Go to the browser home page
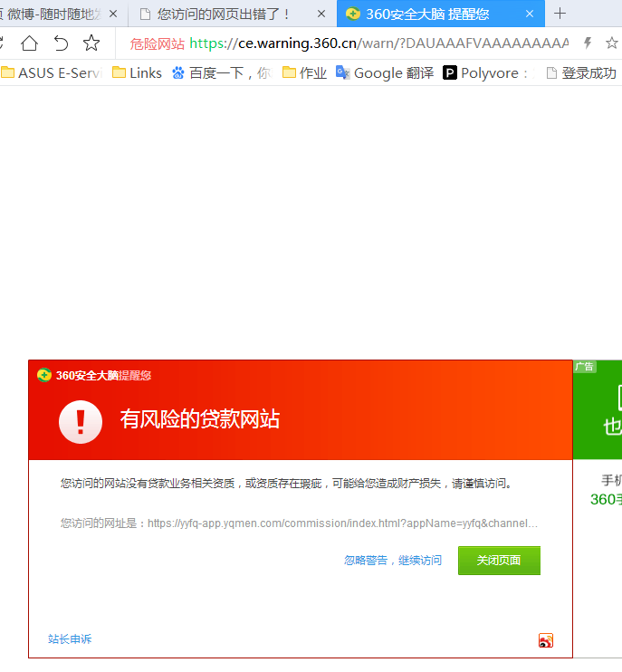The height and width of the screenshot is (672, 622). click(29, 43)
